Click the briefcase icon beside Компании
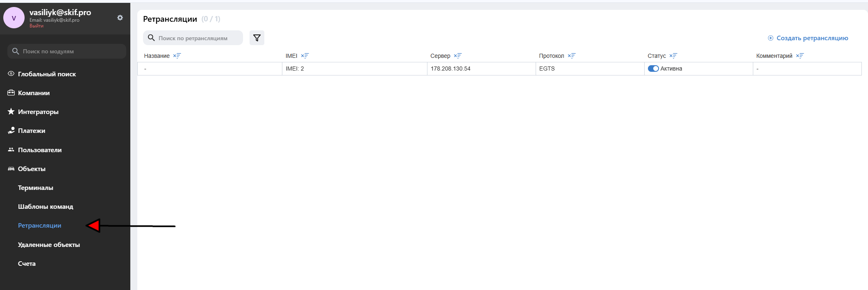The image size is (868, 290). point(11,93)
